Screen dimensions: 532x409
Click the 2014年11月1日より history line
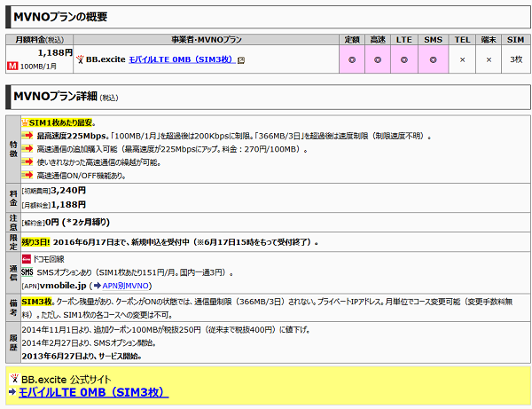[x=166, y=329]
